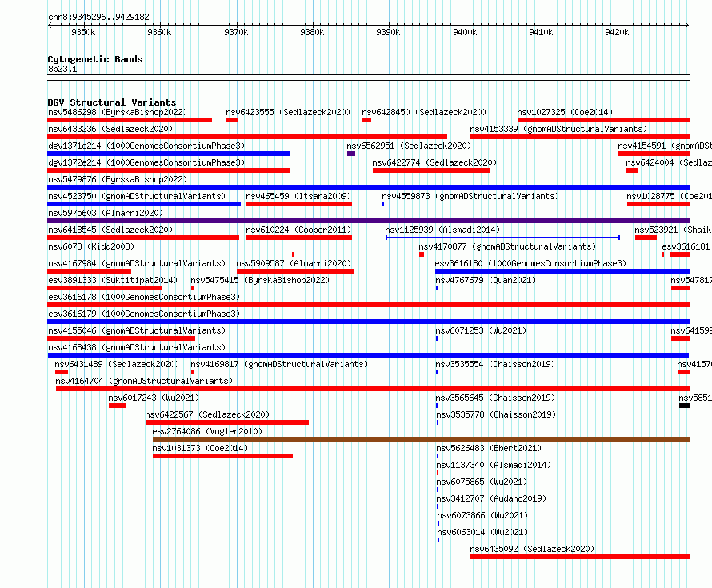Click the DGV Structural Variants track title
The image size is (712, 588).
pyautogui.click(x=112, y=102)
